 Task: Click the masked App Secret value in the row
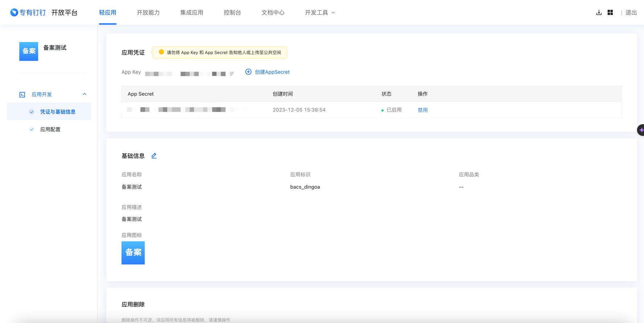click(187, 109)
